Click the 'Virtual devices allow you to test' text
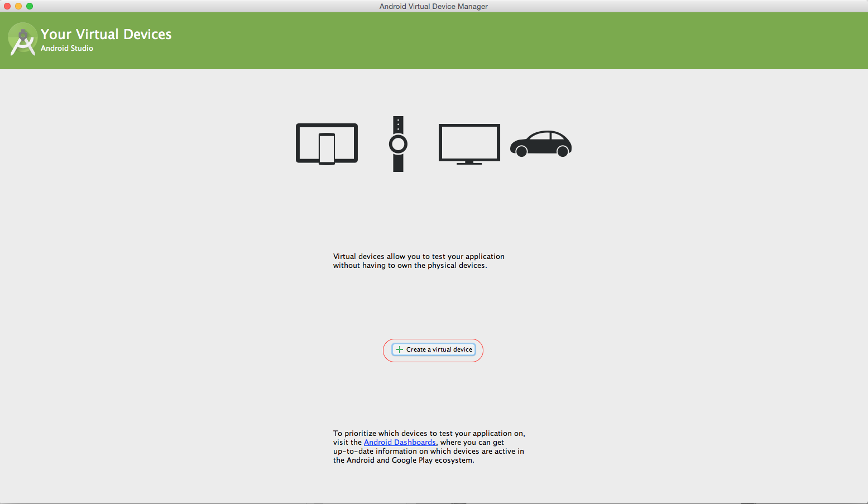Screen dimensions: 868x504 419,261
